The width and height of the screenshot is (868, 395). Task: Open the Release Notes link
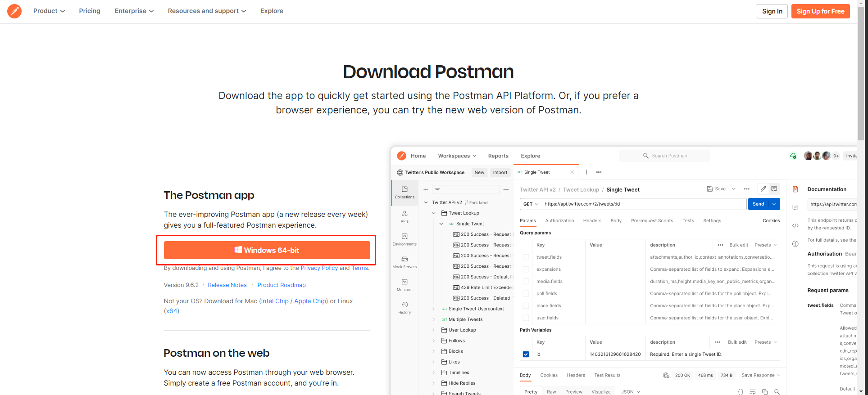[227, 285]
